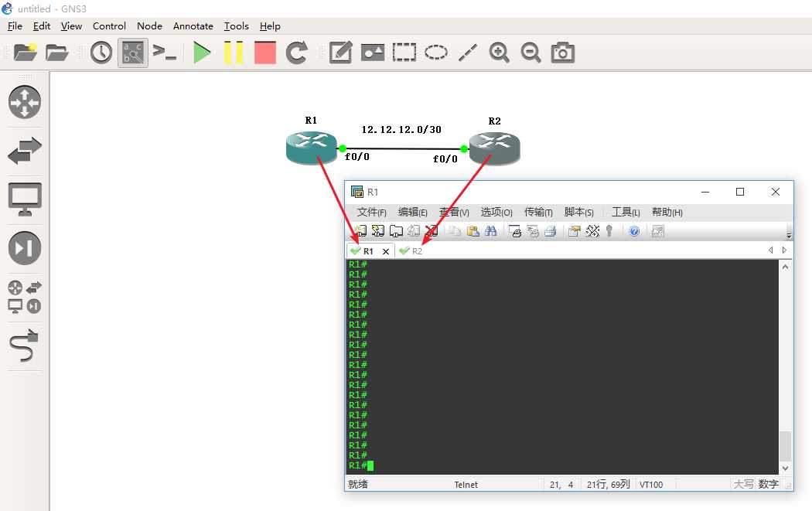Open Session Options icon in terminal toolbar
812x511 pixels.
[x=574, y=231]
